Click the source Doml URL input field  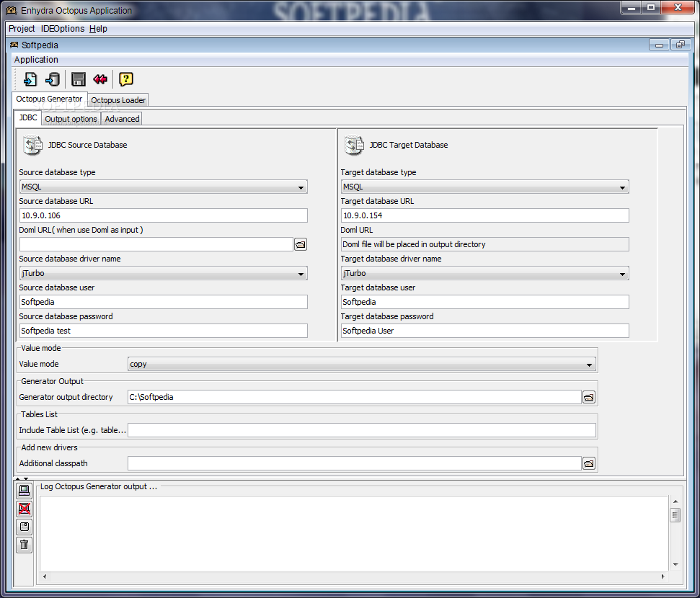pos(156,244)
